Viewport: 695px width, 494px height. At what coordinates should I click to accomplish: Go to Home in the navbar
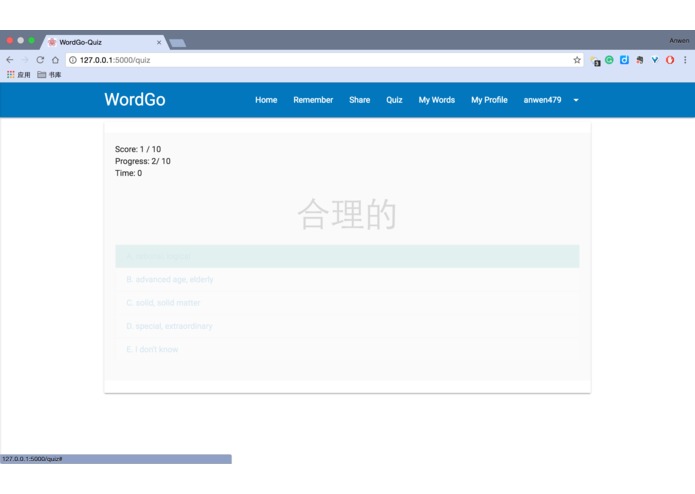pyautogui.click(x=266, y=100)
